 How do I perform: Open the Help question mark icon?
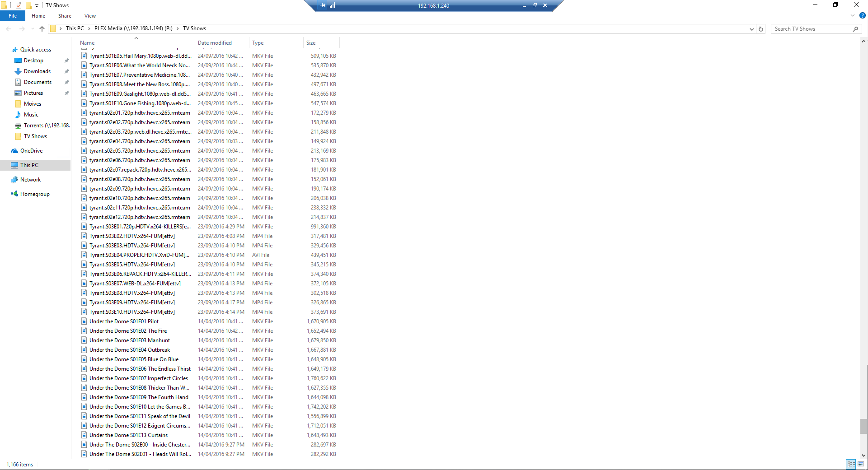coord(862,15)
